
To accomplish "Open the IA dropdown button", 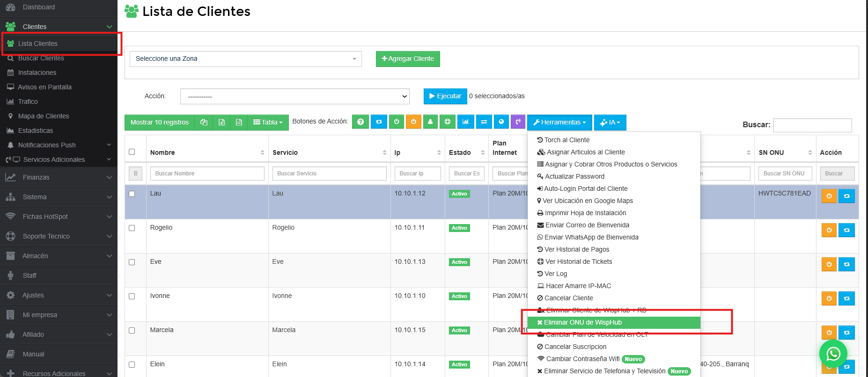I will coord(610,122).
